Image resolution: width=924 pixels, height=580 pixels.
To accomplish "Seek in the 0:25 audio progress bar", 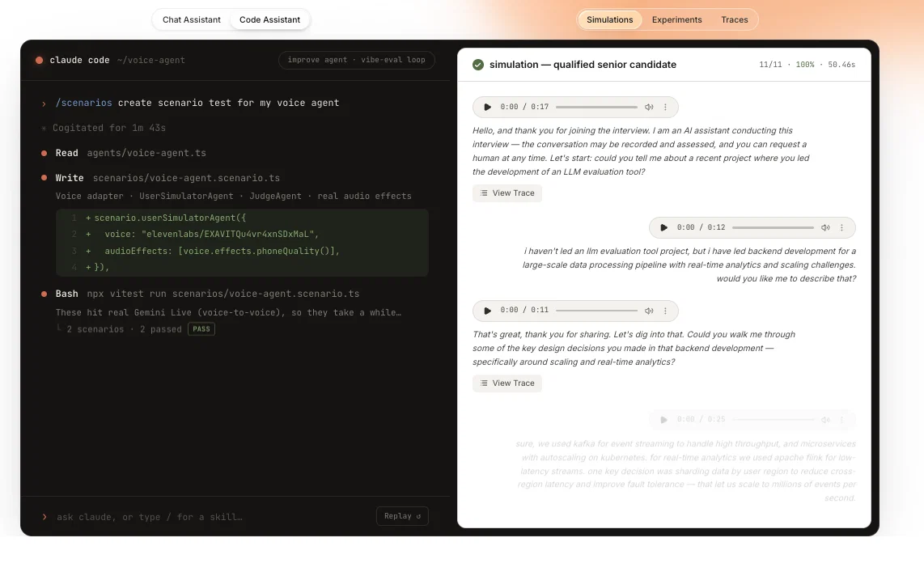I will pyautogui.click(x=774, y=420).
